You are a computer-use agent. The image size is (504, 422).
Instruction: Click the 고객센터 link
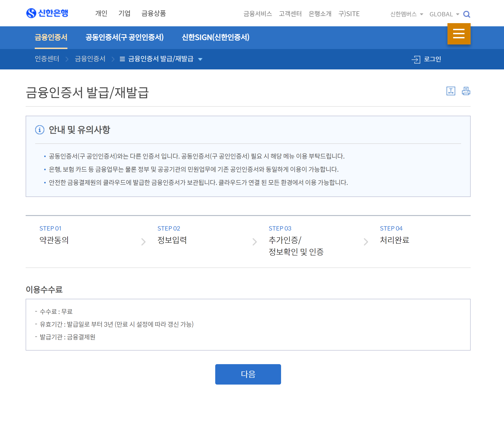tap(290, 14)
